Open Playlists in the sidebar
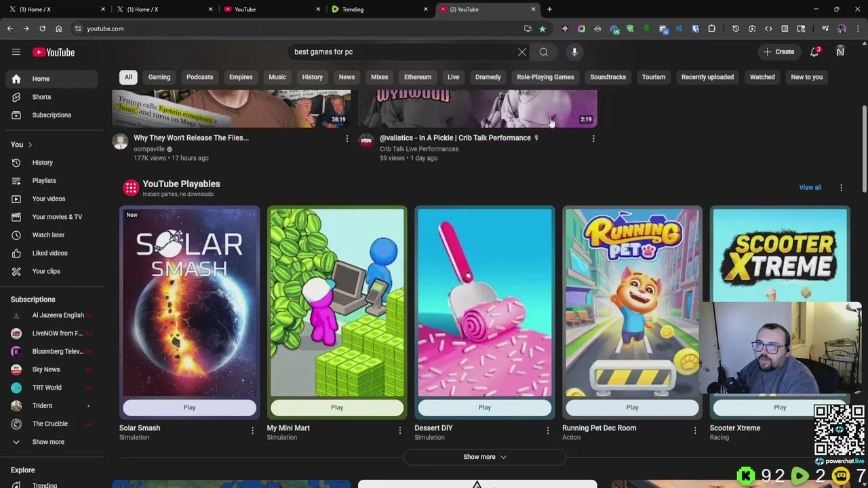The height and width of the screenshot is (488, 868). [52, 181]
